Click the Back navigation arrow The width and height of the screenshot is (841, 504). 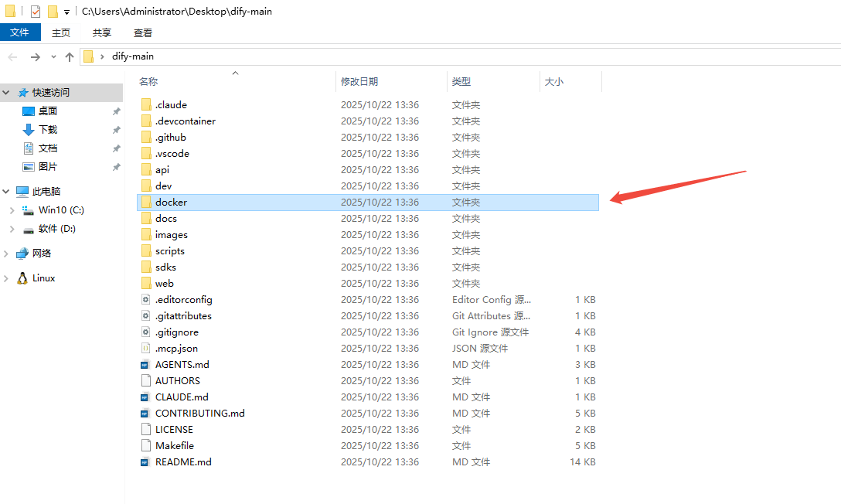(x=12, y=56)
